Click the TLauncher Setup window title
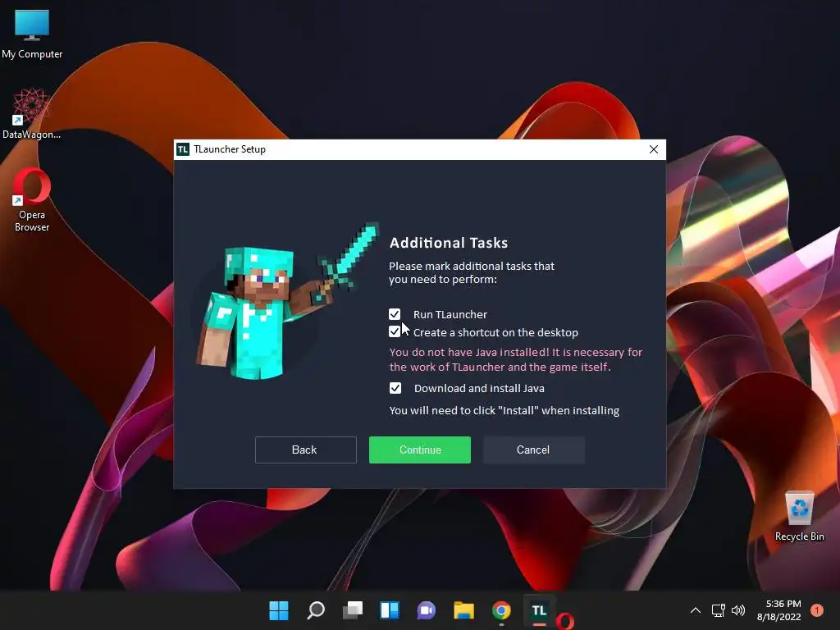The height and width of the screenshot is (630, 840). pos(230,149)
